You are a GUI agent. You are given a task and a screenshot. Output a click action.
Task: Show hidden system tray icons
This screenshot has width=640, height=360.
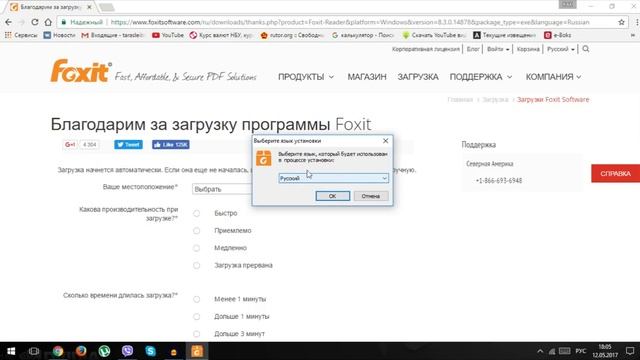pyautogui.click(x=540, y=351)
